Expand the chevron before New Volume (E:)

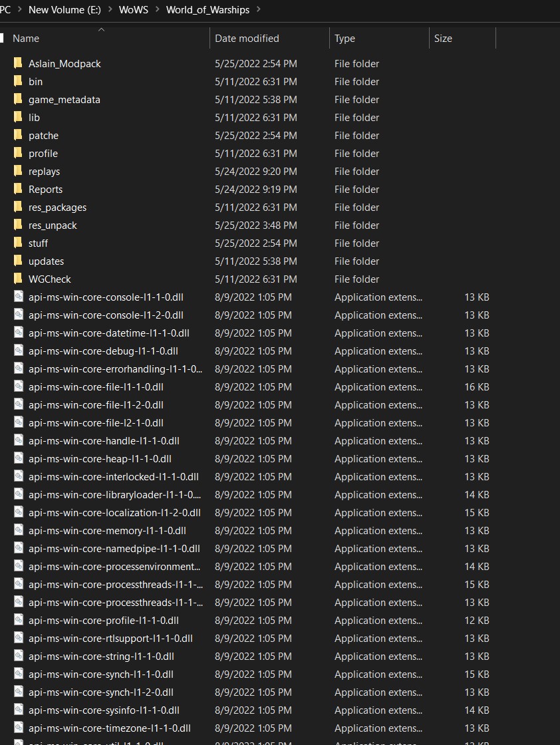[x=19, y=9]
